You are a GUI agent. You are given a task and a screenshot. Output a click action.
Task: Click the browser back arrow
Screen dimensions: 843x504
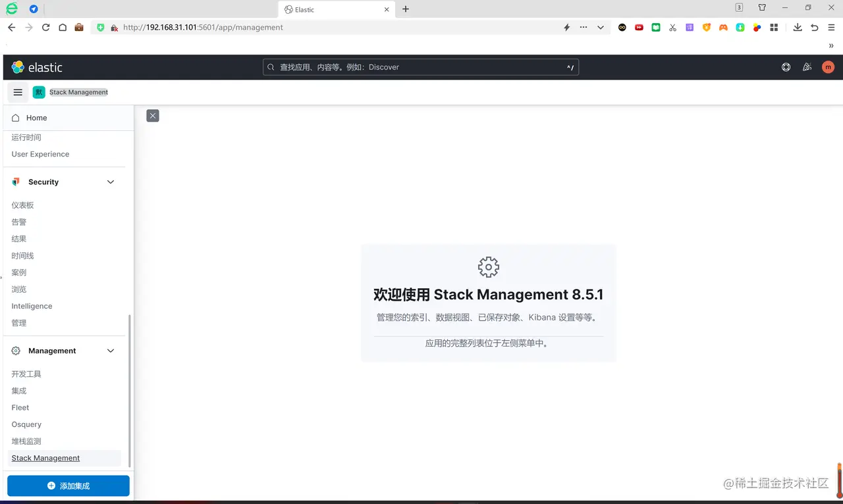[x=11, y=28]
